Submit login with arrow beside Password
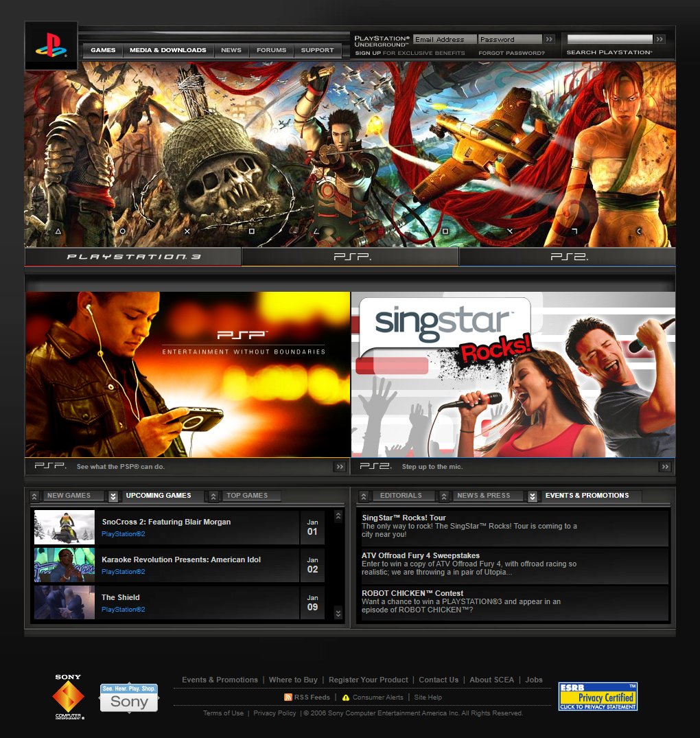This screenshot has width=700, height=738. 549,40
